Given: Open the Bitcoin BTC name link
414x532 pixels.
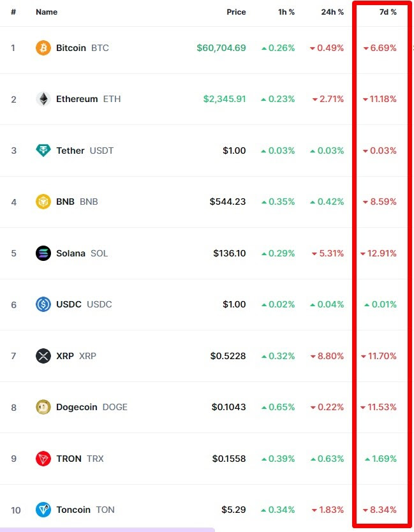Looking at the screenshot, I should tap(82, 48).
